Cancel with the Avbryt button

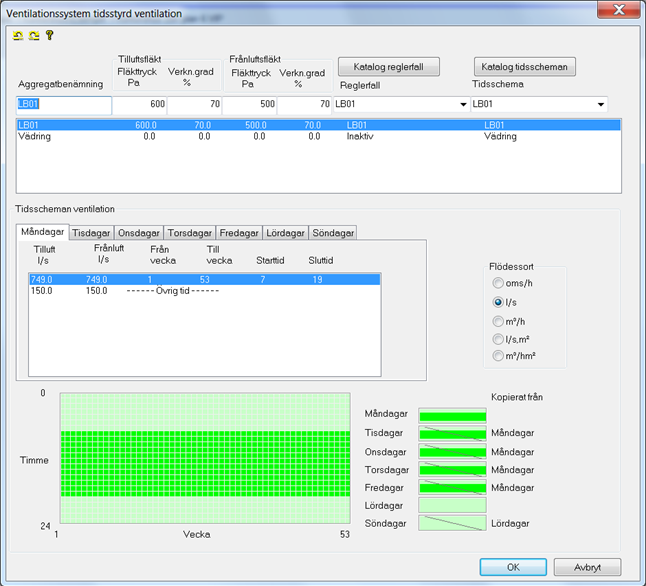(587, 567)
